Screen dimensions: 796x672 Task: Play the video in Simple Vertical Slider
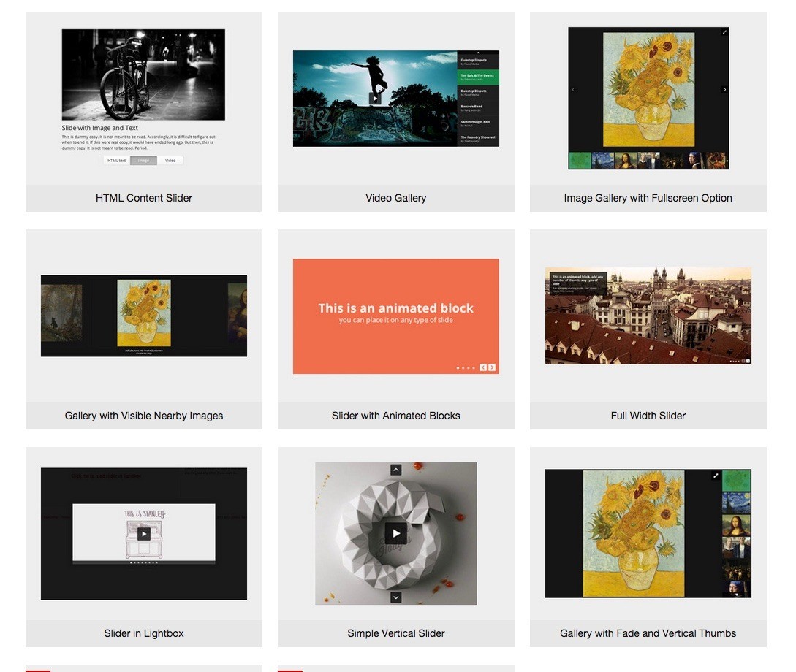(x=396, y=533)
